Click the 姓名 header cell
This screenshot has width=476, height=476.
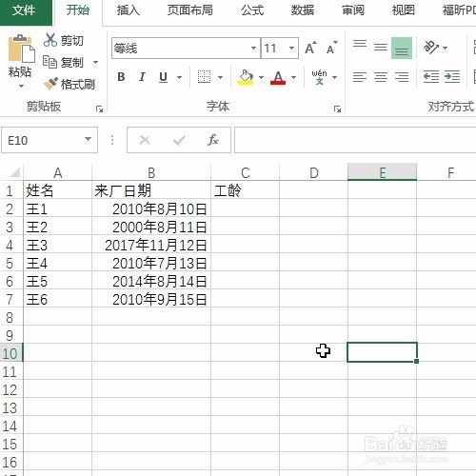[x=57, y=190]
